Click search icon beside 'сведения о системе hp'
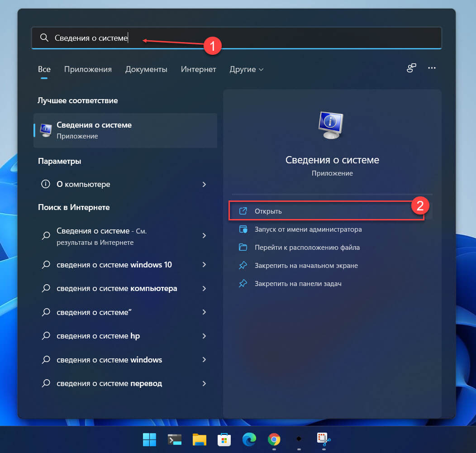 [x=46, y=335]
